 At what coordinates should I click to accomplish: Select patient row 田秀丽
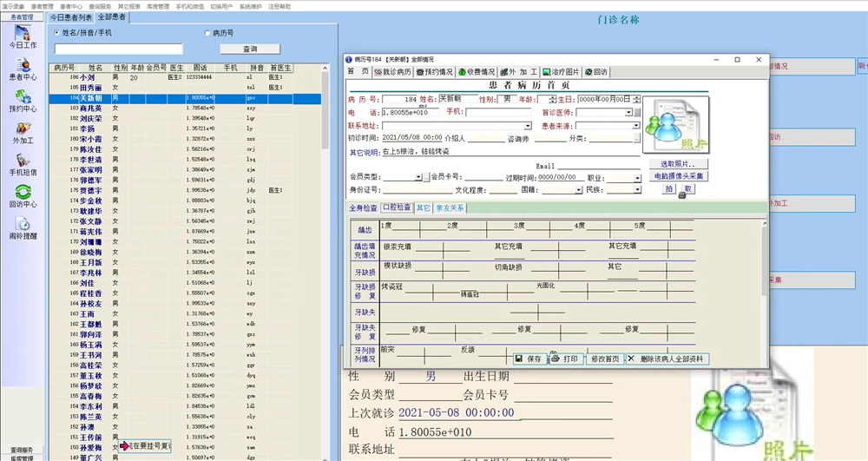pos(186,88)
